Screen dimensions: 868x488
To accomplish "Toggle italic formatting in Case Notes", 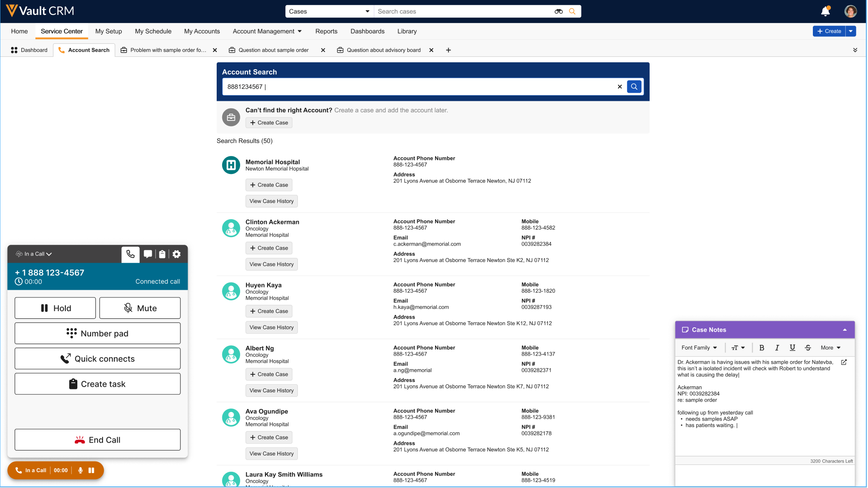I will pyautogui.click(x=777, y=348).
